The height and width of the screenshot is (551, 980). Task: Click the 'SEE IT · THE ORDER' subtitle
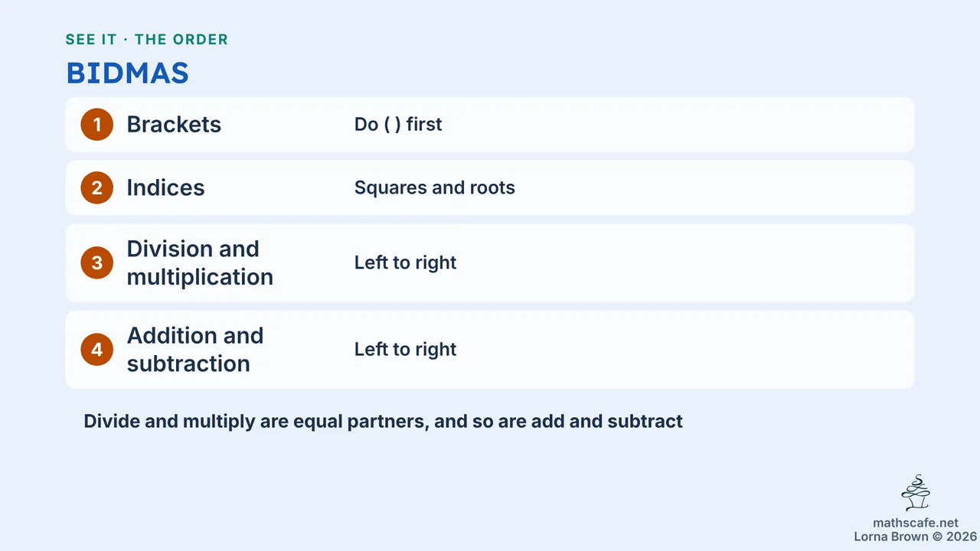click(147, 40)
